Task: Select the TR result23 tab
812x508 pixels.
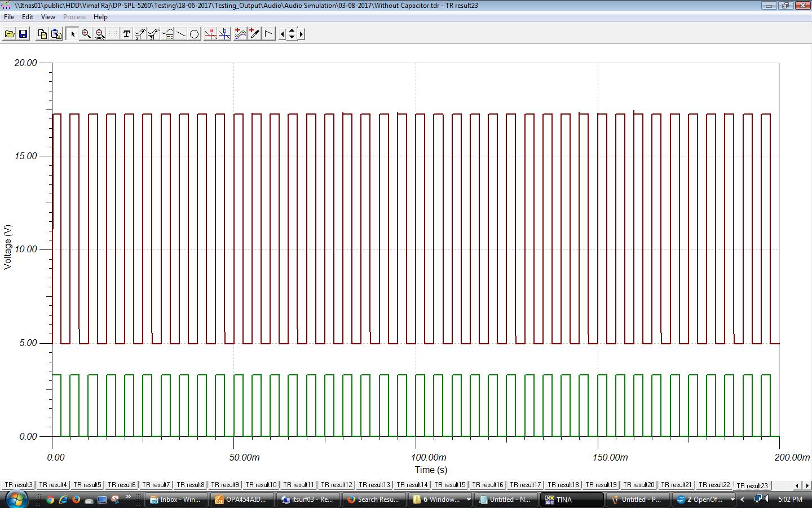Action: [752, 485]
